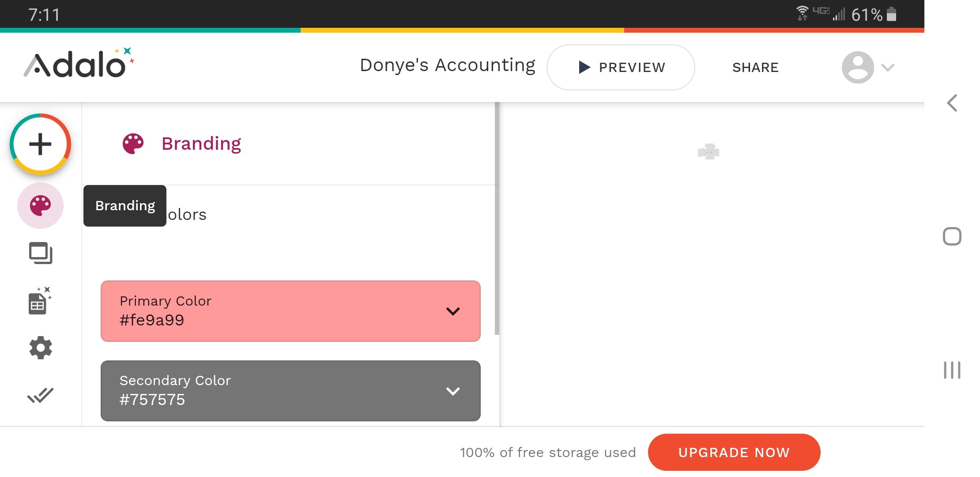The image size is (980, 477).
Task: Click the UPGRADE NOW button
Action: tap(734, 452)
